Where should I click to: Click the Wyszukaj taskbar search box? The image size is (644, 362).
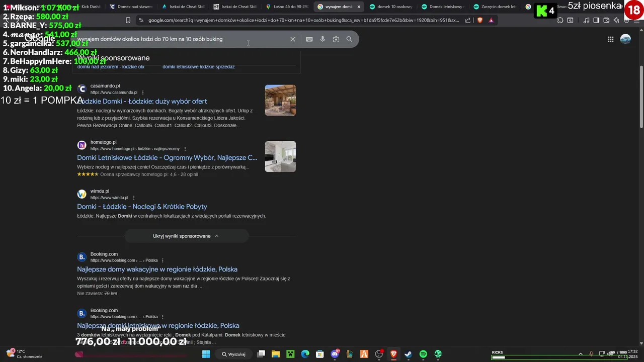(x=234, y=354)
